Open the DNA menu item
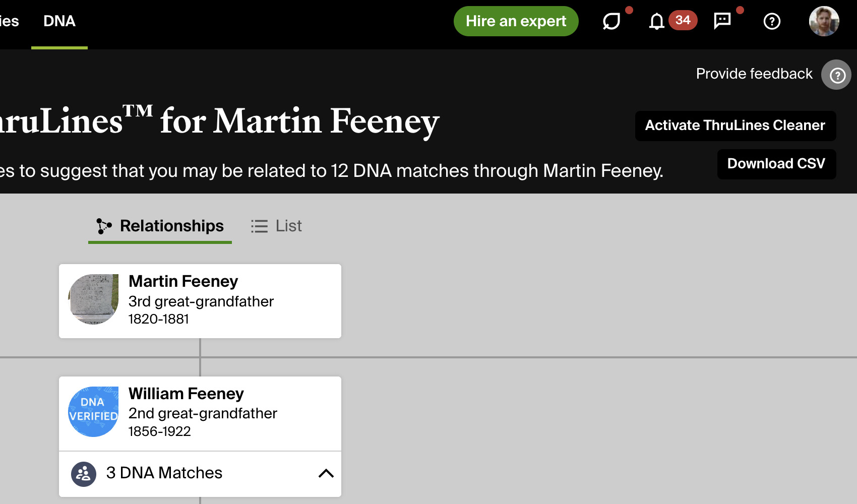The height and width of the screenshot is (504, 857). (x=59, y=21)
